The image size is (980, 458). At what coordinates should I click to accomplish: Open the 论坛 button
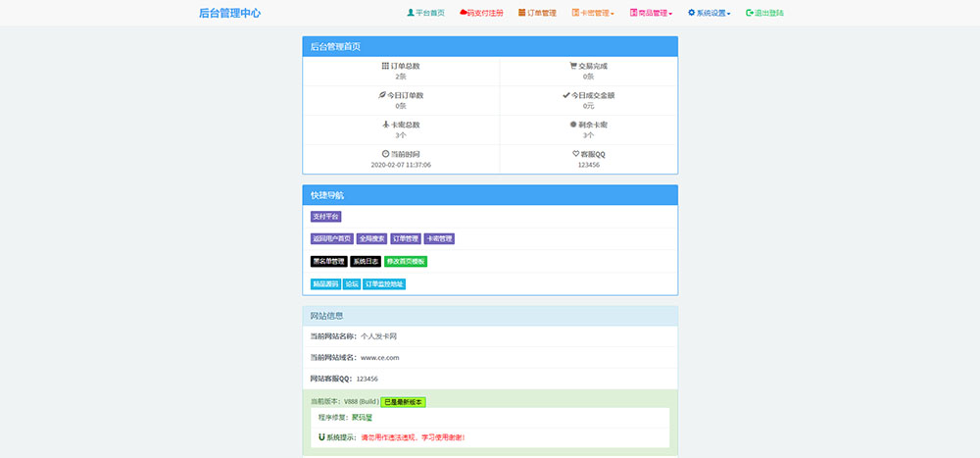coord(352,284)
